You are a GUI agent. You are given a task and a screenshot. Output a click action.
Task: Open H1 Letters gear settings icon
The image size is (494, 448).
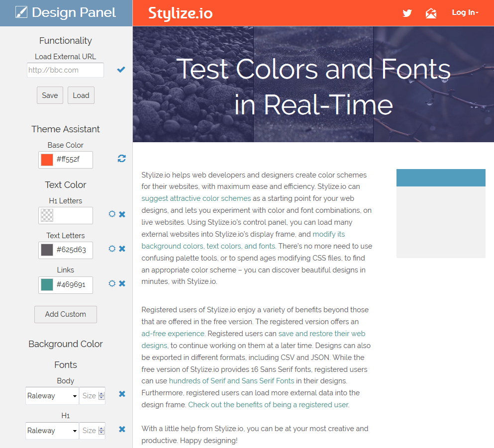(x=112, y=214)
